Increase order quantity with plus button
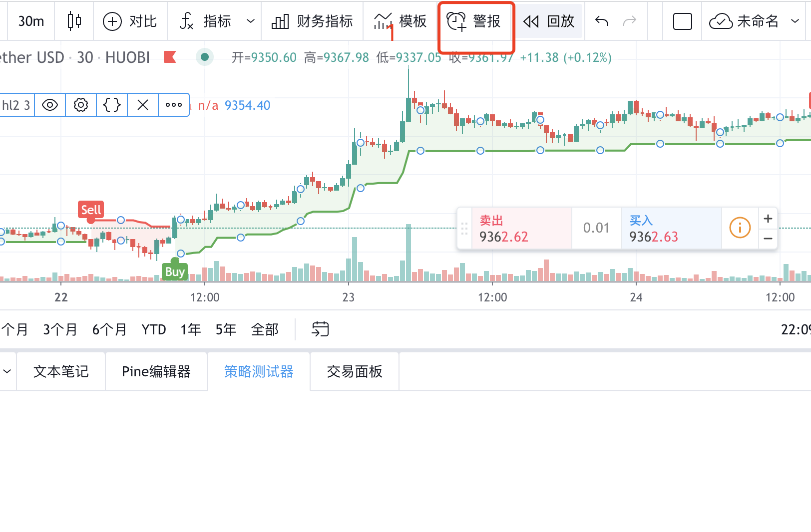This screenshot has width=811, height=532. point(768,219)
